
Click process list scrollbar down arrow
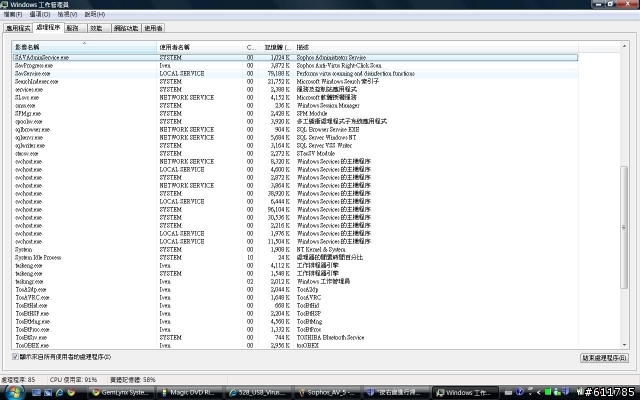click(x=624, y=345)
